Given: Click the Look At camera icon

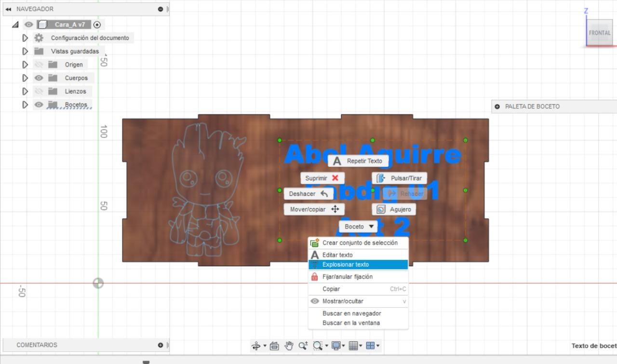Looking at the screenshot, I should point(275,346).
